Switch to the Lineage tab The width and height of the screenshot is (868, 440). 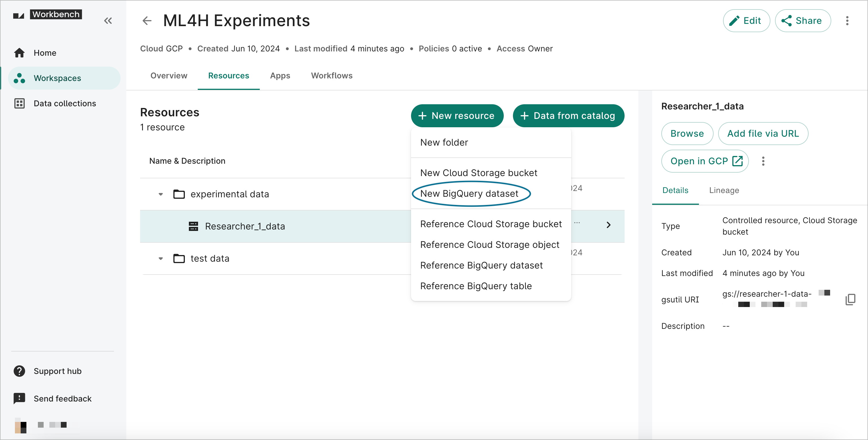tap(724, 190)
